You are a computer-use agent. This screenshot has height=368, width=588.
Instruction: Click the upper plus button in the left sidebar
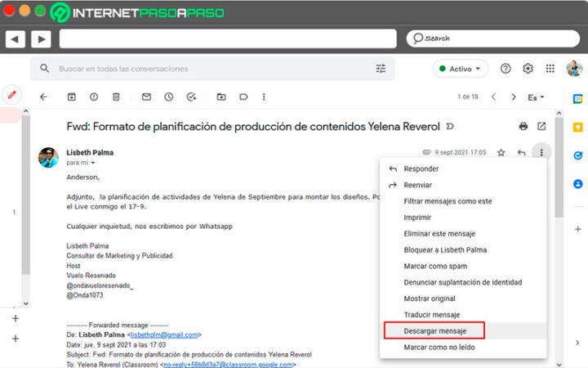(16, 318)
